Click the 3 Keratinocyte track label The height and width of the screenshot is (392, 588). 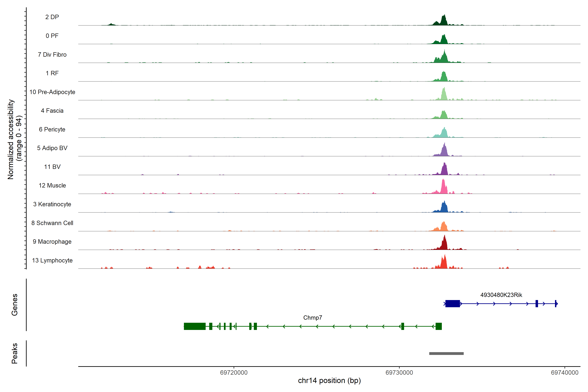click(x=52, y=204)
